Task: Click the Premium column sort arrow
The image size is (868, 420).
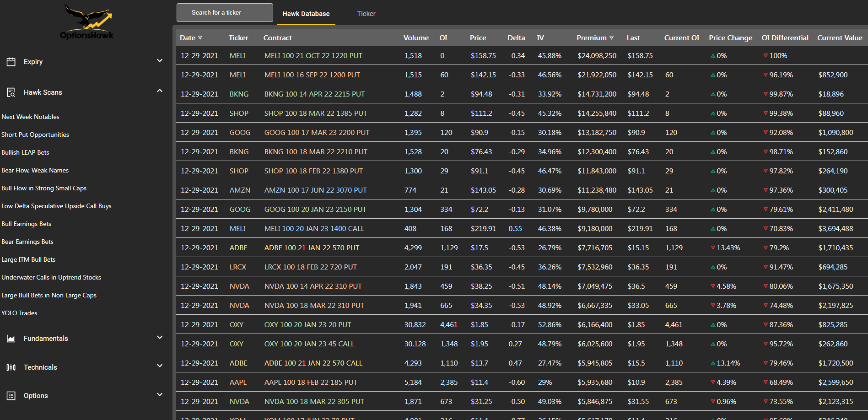Action: click(611, 38)
